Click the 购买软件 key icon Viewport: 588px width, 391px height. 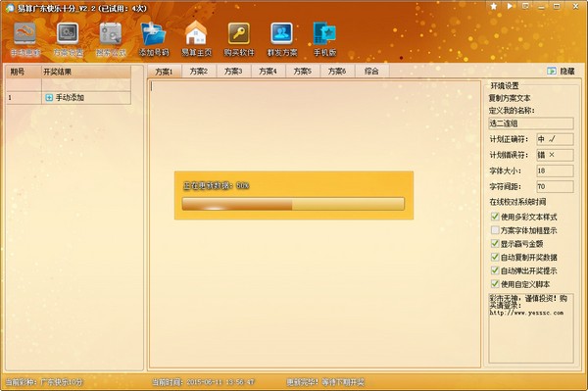click(239, 33)
